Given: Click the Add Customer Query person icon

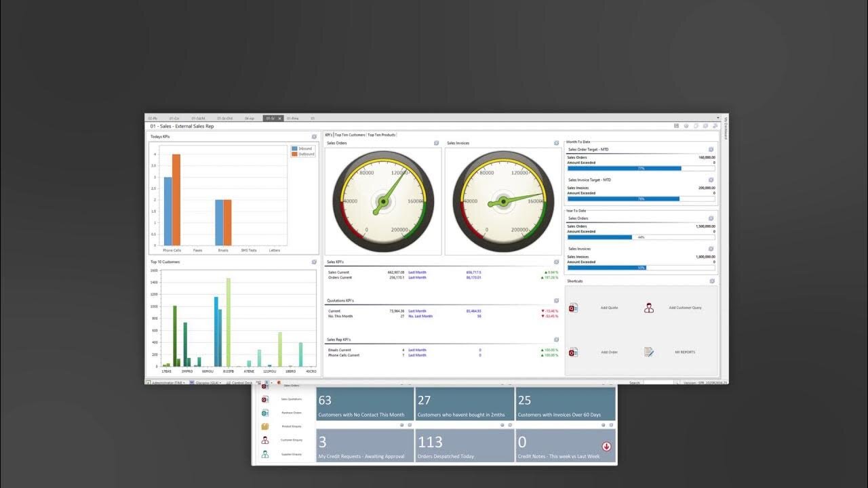Looking at the screenshot, I should click(649, 308).
